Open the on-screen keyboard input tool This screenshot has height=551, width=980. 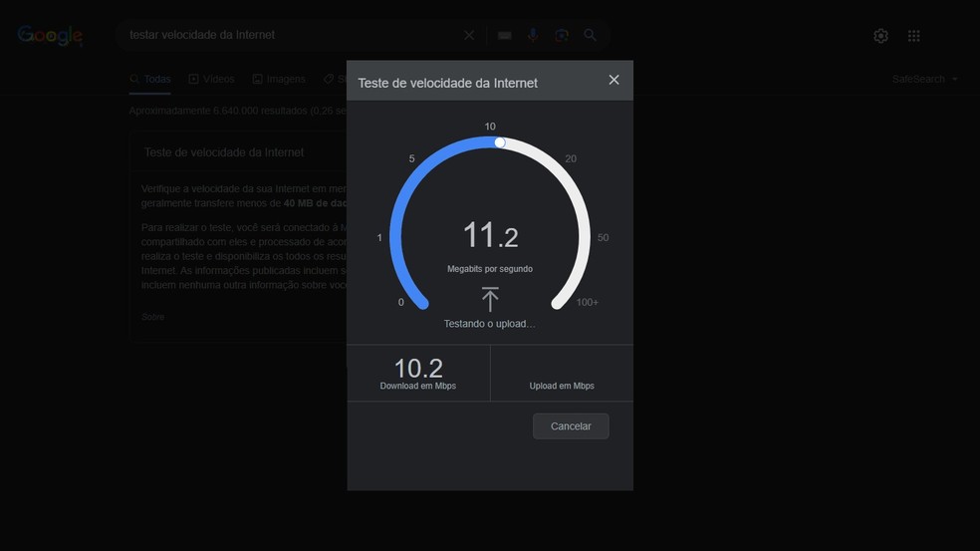click(x=505, y=35)
